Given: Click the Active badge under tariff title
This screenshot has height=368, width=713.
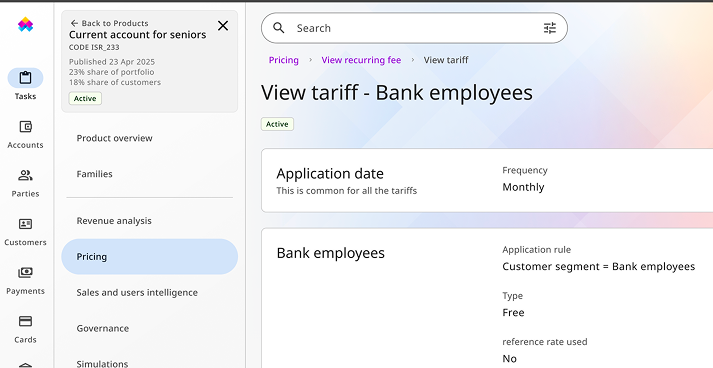Looking at the screenshot, I should click(277, 124).
